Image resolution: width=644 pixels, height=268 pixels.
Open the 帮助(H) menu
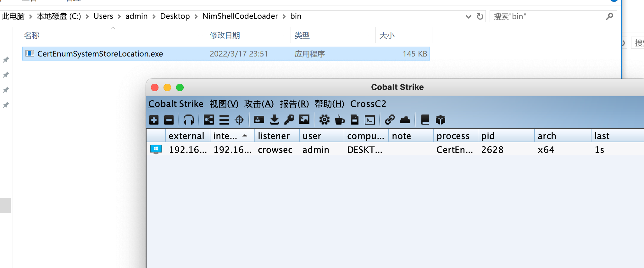tap(329, 104)
